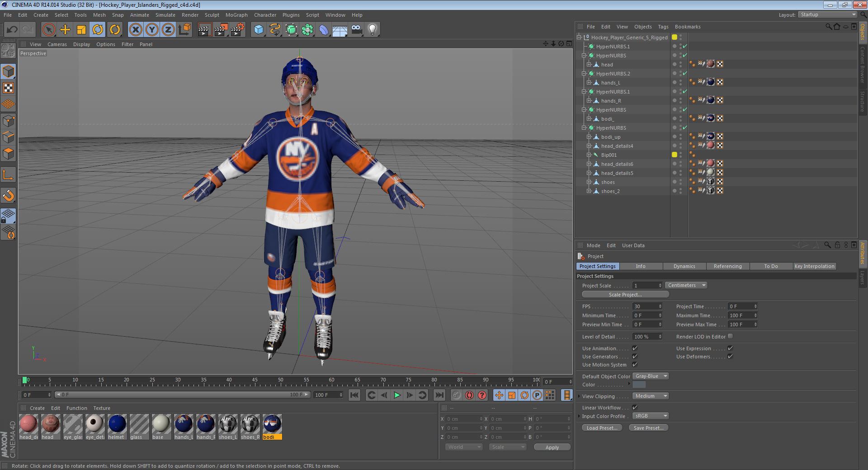Viewport: 868px width, 470px height.
Task: Click Render View clapperboard icon
Action: click(204, 30)
